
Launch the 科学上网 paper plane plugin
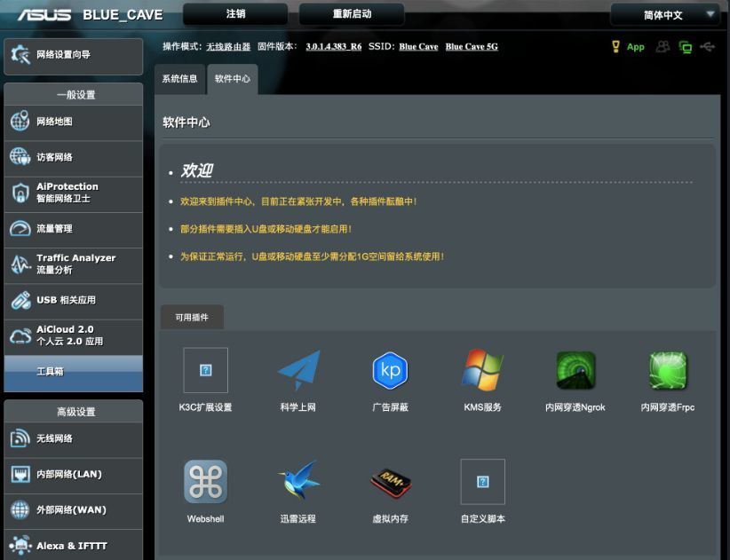[x=298, y=370]
